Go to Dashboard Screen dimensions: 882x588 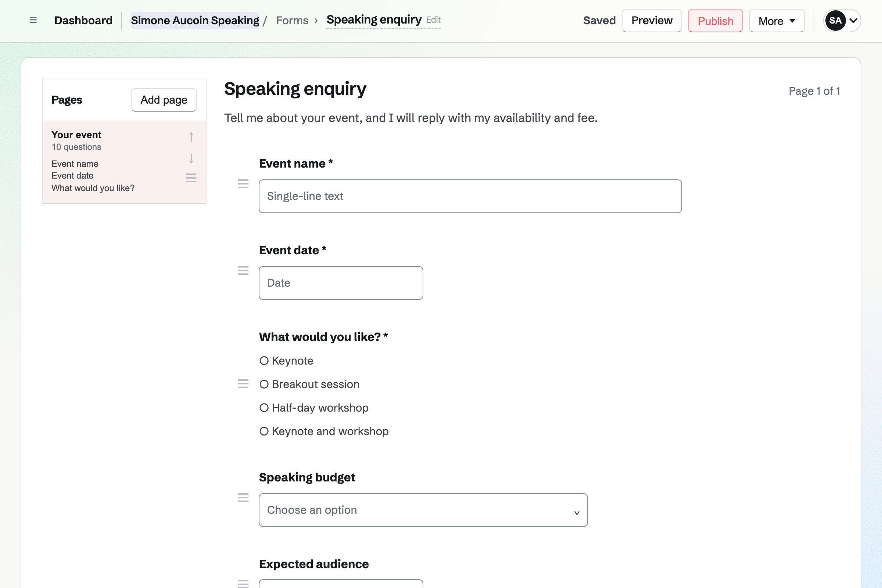pyautogui.click(x=83, y=20)
